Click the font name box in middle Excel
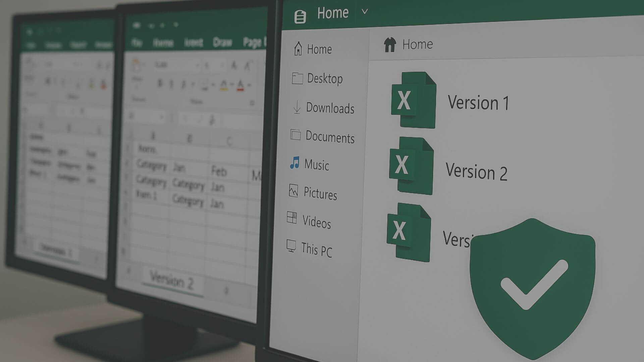644x362 pixels. (176, 65)
